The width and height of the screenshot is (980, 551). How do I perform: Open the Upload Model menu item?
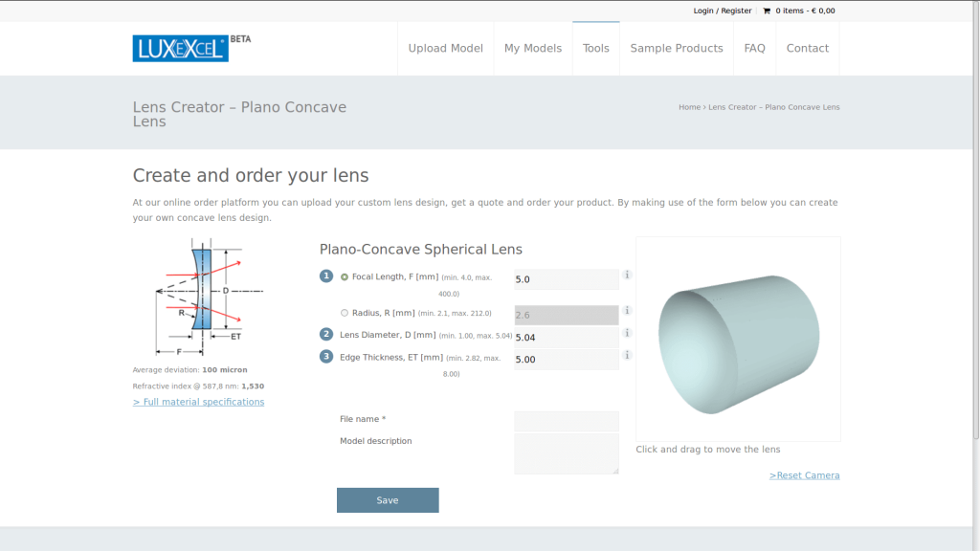pos(445,48)
